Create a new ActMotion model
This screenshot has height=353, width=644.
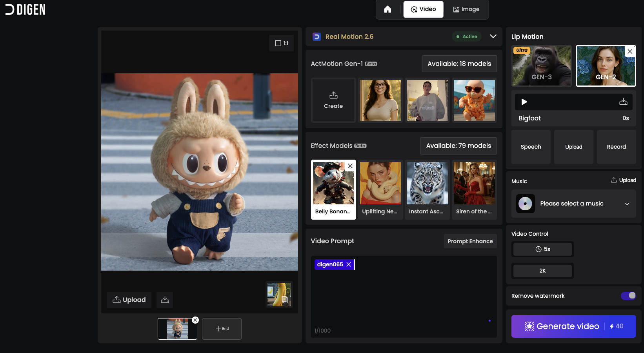[x=333, y=100]
